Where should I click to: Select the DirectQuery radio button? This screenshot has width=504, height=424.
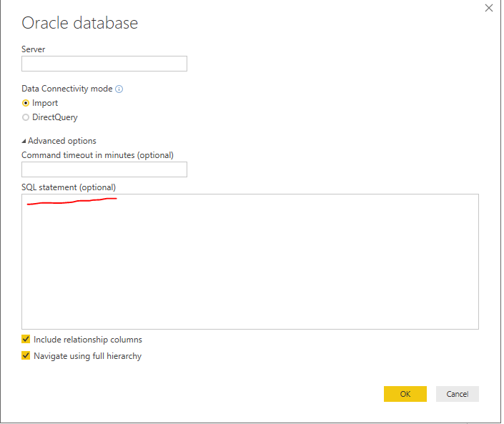(26, 117)
